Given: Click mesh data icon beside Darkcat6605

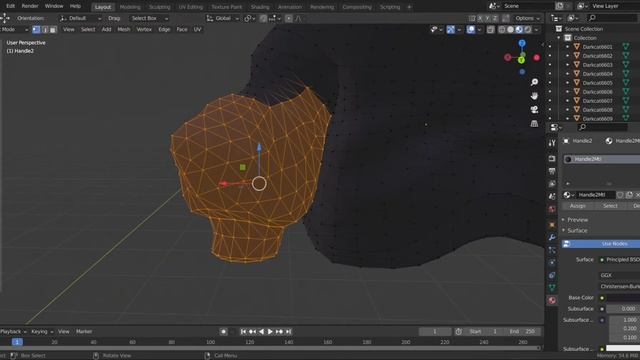Looking at the screenshot, I should (625, 83).
